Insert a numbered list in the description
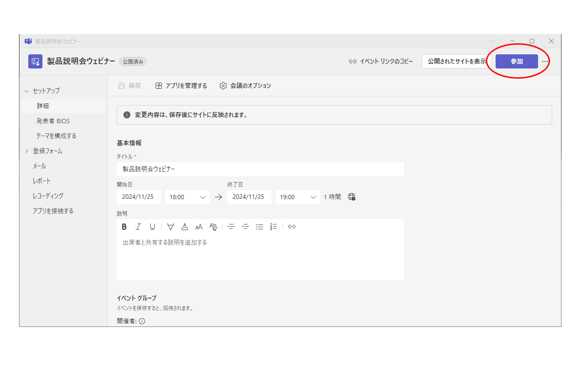Viewport: 588px width, 368px height. [x=273, y=227]
